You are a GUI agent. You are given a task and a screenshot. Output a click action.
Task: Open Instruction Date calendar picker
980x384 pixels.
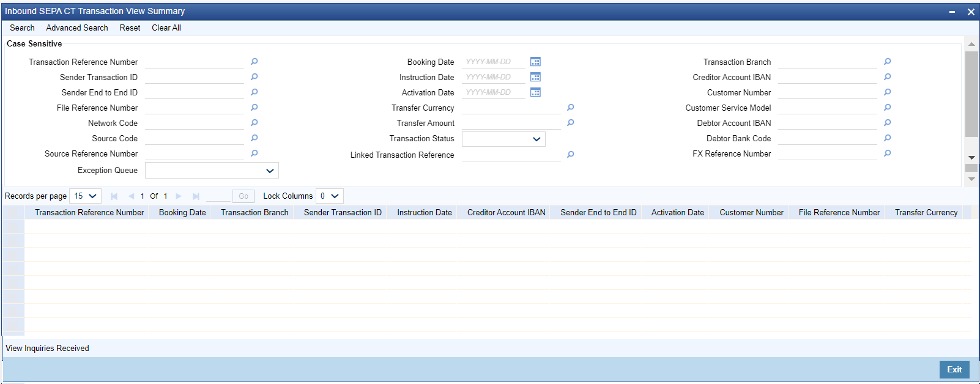(535, 77)
